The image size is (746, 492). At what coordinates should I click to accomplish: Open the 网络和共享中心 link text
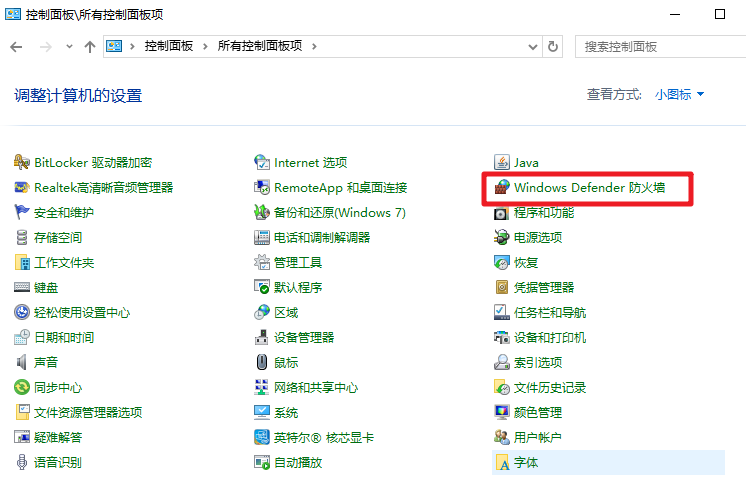coord(316,388)
